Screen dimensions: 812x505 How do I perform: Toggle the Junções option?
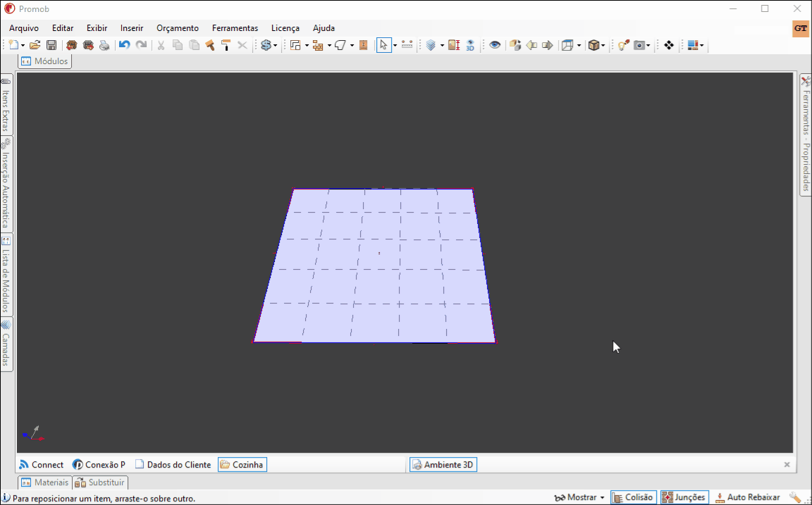[x=684, y=497]
